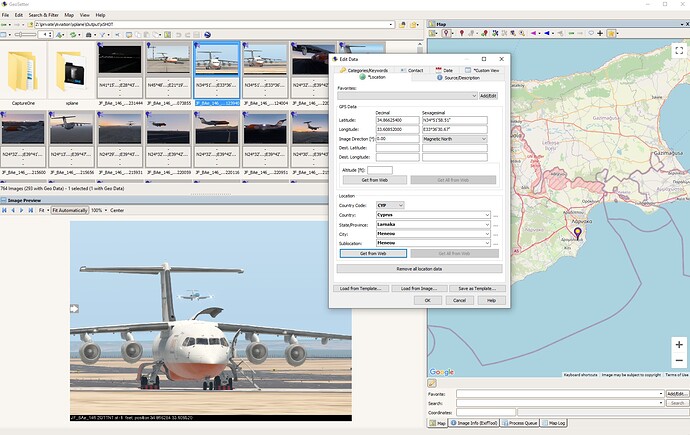This screenshot has width=690, height=435.
Task: Click the black plus crosshair icon in Map toolbar
Action: [x=600, y=33]
